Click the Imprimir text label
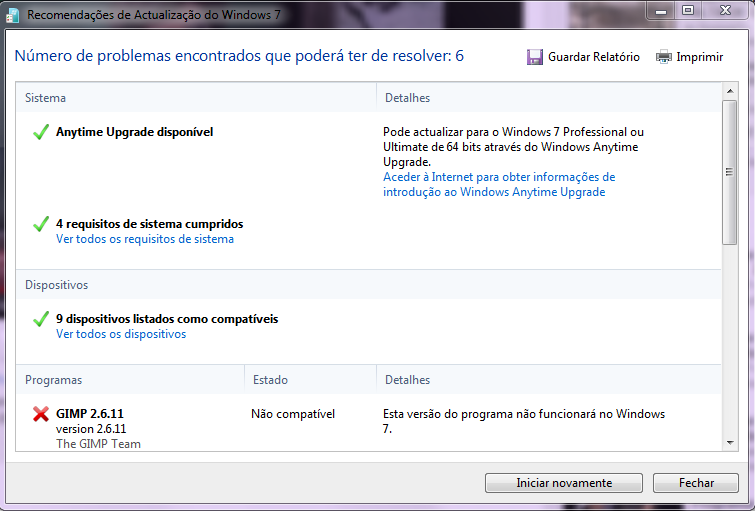The width and height of the screenshot is (755, 511). point(699,57)
